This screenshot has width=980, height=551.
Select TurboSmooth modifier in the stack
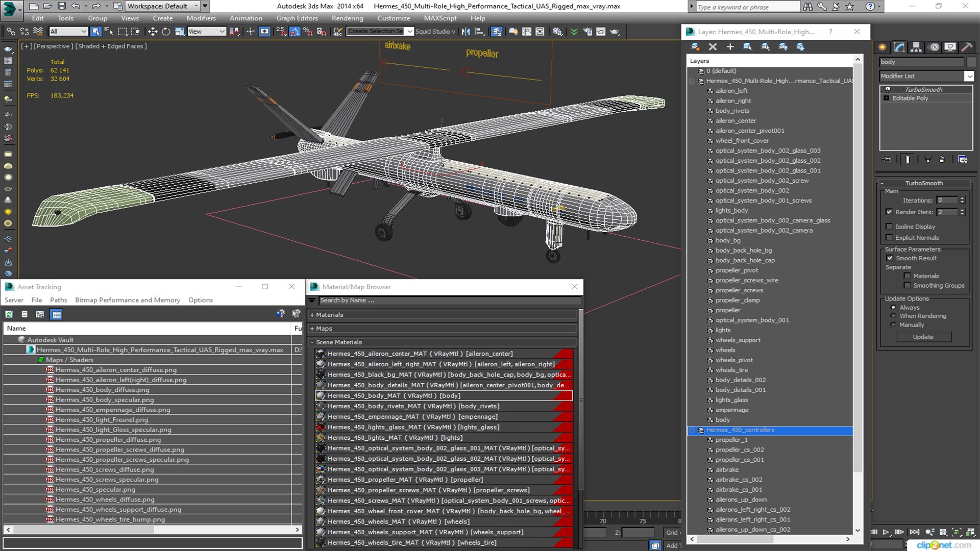924,90
